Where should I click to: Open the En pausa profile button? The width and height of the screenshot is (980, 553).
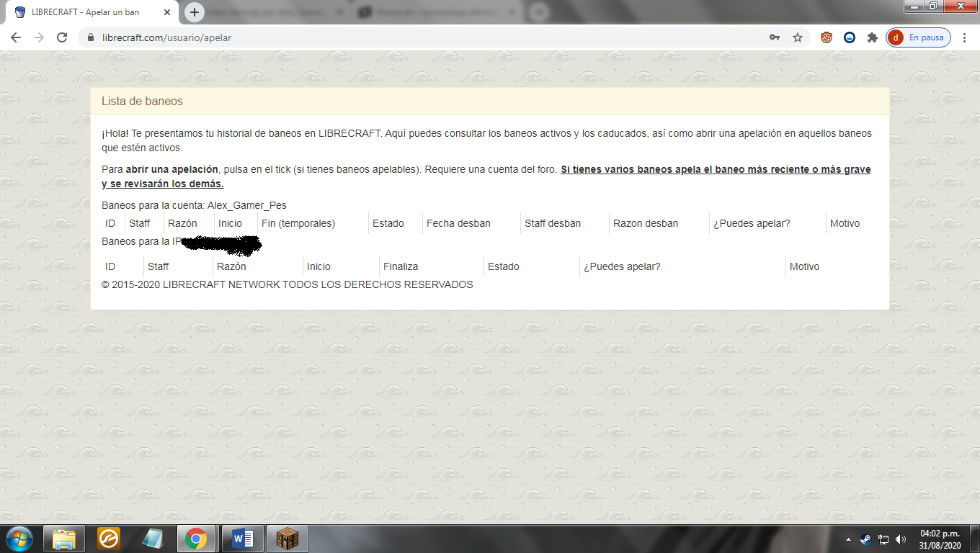click(918, 37)
